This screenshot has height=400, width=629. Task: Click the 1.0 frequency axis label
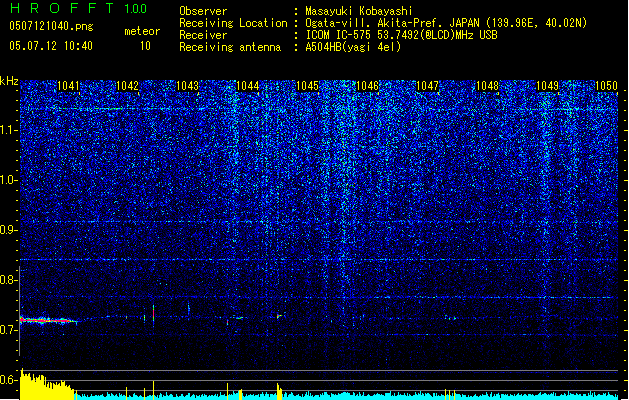click(8, 180)
